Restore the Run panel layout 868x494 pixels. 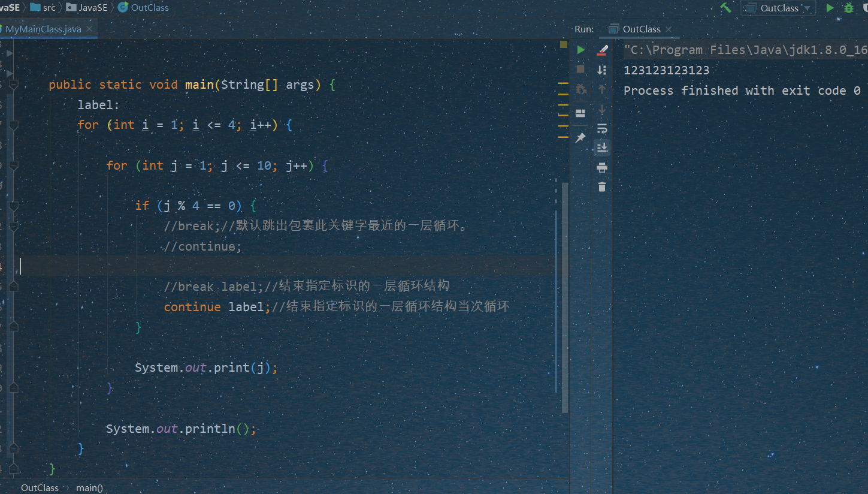(x=580, y=113)
